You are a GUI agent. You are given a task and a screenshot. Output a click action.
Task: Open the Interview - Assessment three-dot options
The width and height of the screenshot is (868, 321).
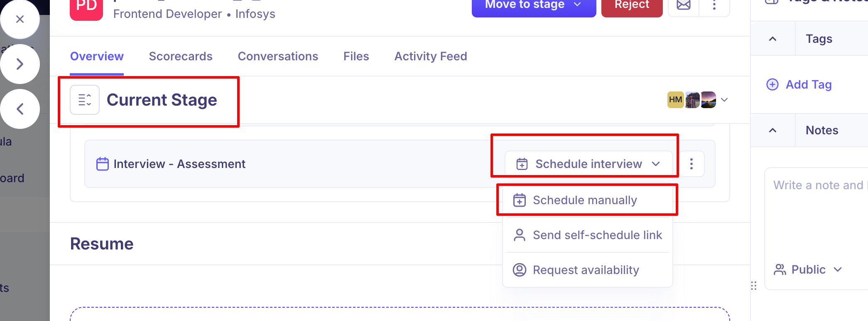coord(691,164)
